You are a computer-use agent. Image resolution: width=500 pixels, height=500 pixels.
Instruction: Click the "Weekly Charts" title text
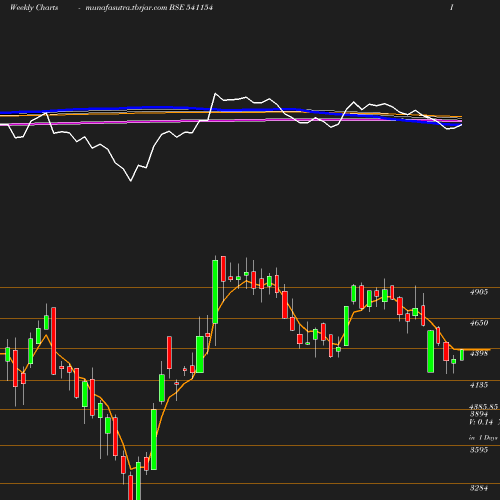[34, 8]
